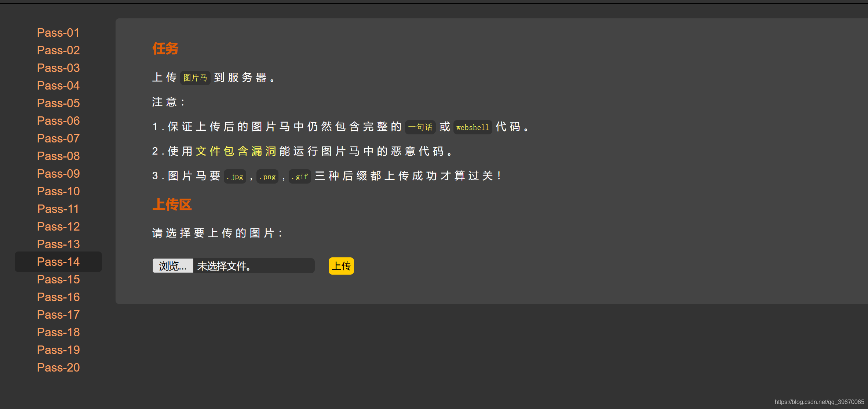Click the webshell code label
This screenshot has height=409, width=868.
(x=473, y=127)
